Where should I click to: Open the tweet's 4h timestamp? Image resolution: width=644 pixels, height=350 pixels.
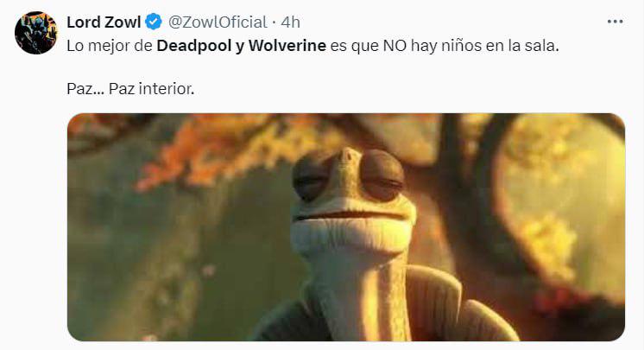290,22
